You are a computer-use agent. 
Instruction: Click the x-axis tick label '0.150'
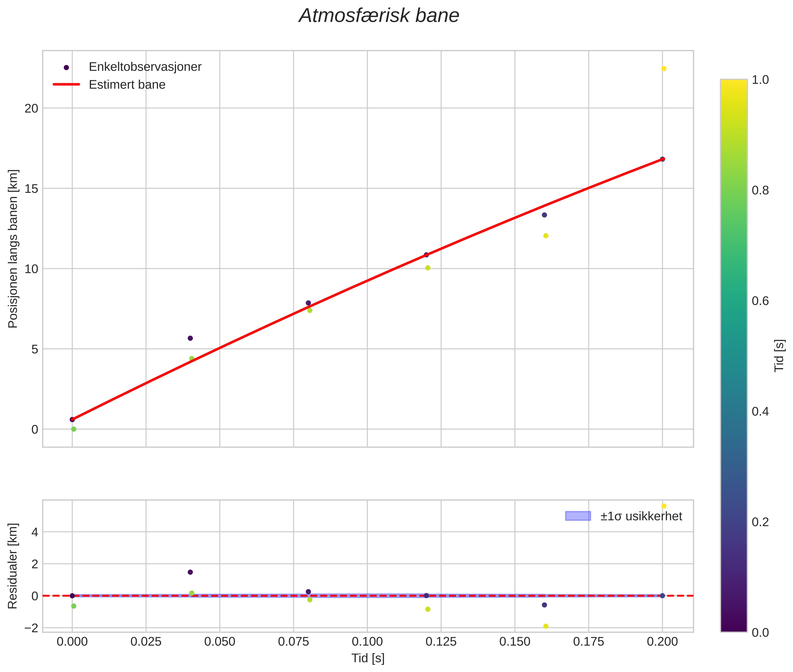coord(515,642)
